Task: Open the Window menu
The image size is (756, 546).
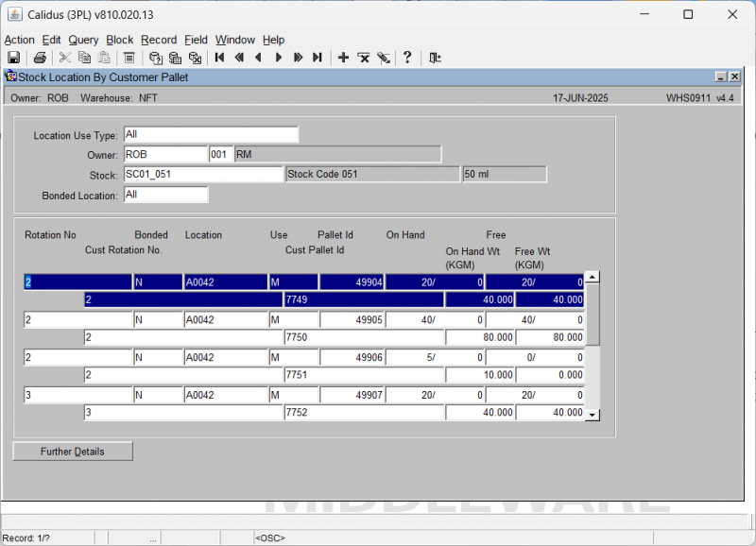Action: [x=234, y=40]
